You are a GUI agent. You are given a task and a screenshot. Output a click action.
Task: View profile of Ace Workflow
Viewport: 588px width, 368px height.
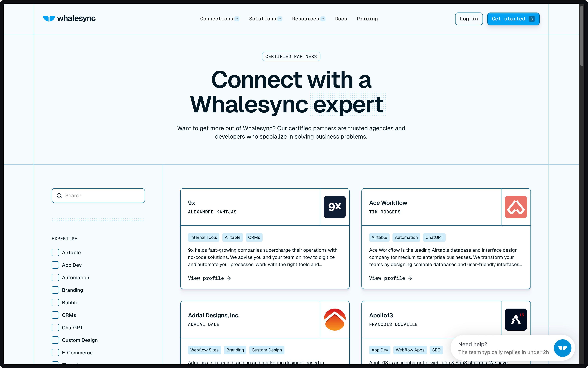(x=390, y=278)
